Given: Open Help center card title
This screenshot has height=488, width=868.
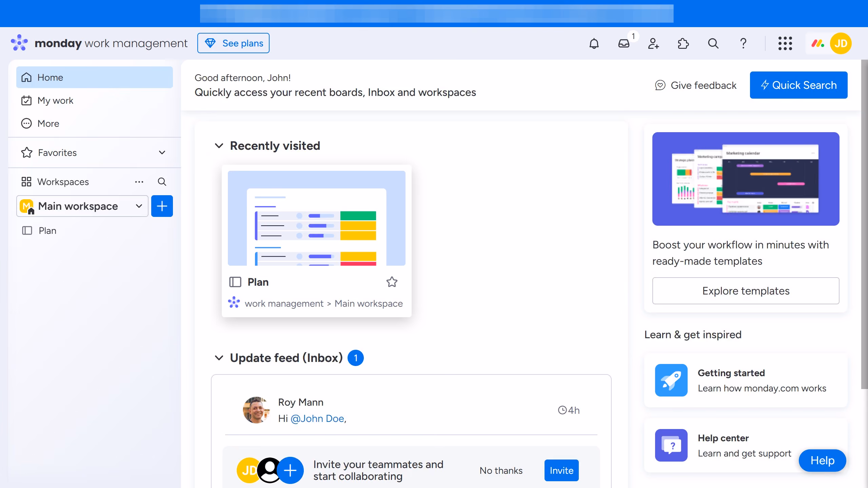Looking at the screenshot, I should coord(723,438).
